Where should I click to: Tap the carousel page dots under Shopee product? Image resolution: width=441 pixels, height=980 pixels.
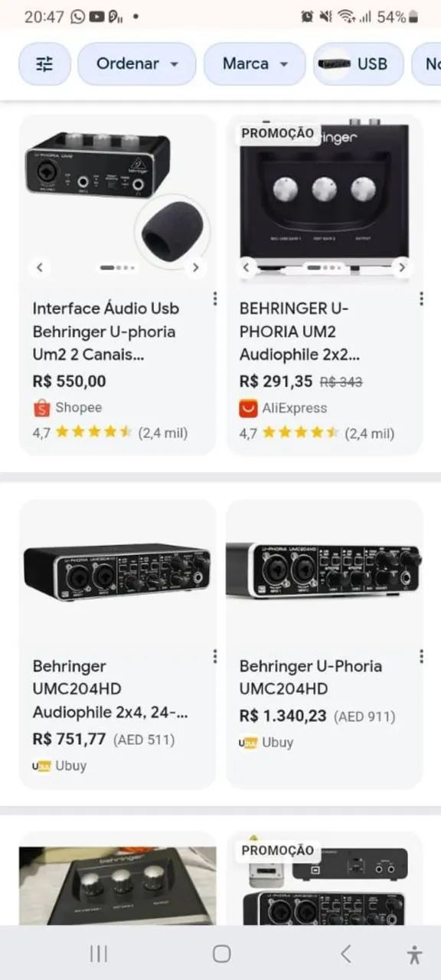tap(117, 267)
